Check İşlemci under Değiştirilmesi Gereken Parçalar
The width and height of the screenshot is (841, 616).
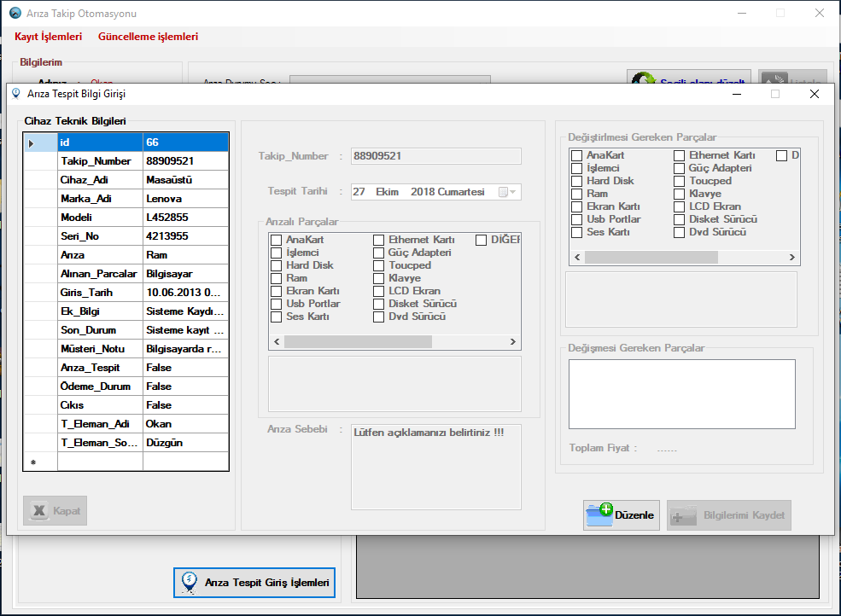coord(576,168)
